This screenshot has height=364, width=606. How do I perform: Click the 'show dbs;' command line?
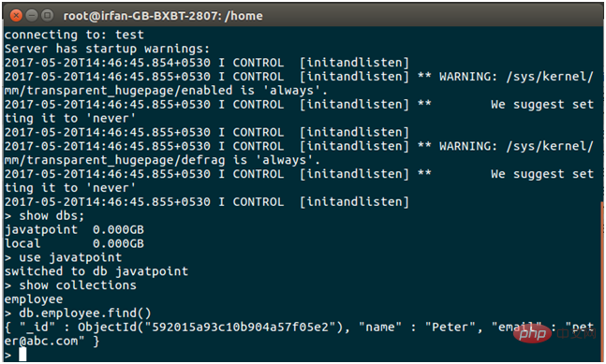[x=44, y=216]
